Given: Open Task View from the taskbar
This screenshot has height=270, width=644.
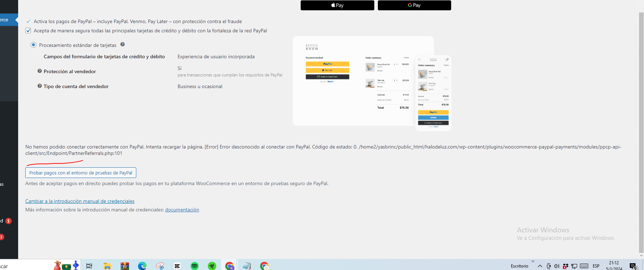Looking at the screenshot, I should (89, 266).
